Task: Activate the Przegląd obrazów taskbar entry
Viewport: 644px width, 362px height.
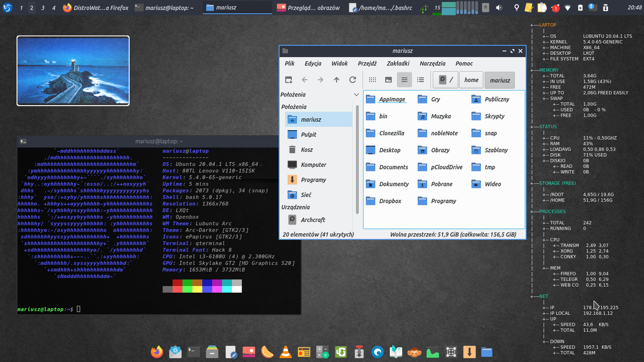Action: coord(309,8)
